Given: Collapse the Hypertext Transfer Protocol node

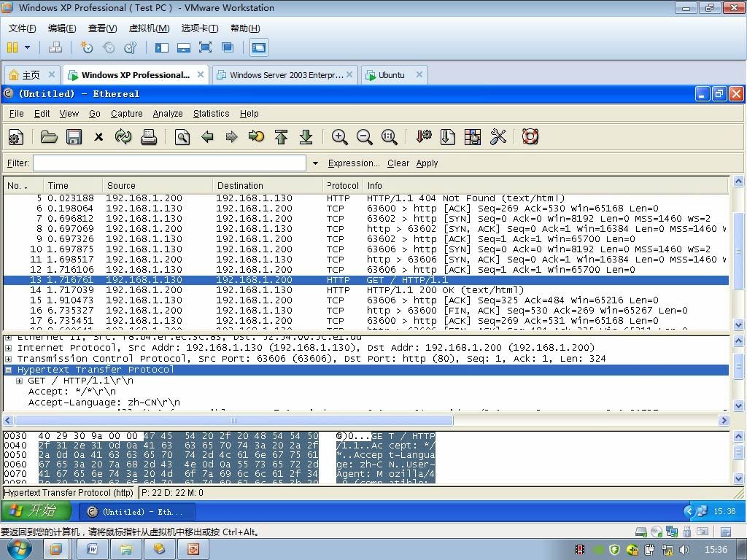Looking at the screenshot, I should (x=9, y=370).
